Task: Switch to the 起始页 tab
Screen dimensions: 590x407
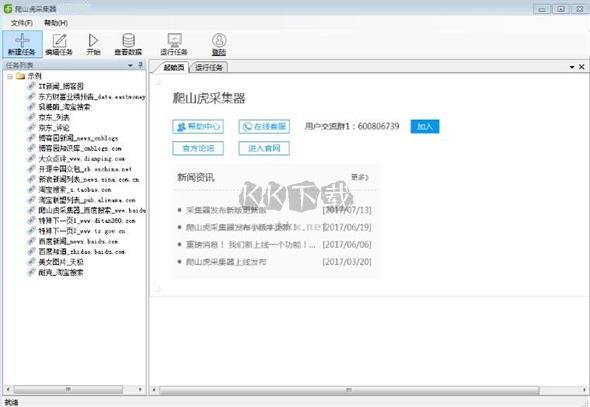Action: point(173,67)
